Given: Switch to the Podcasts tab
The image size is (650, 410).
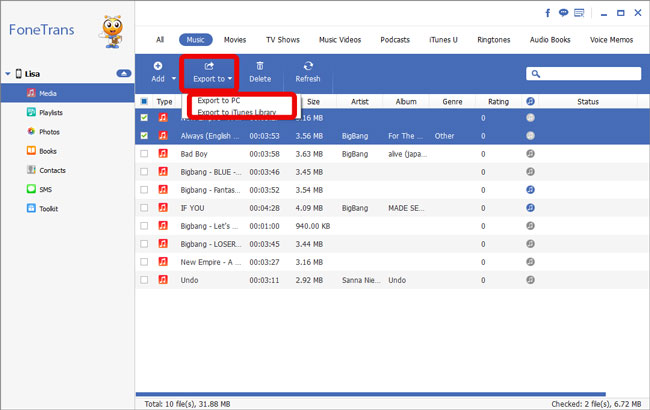Looking at the screenshot, I should [x=395, y=40].
